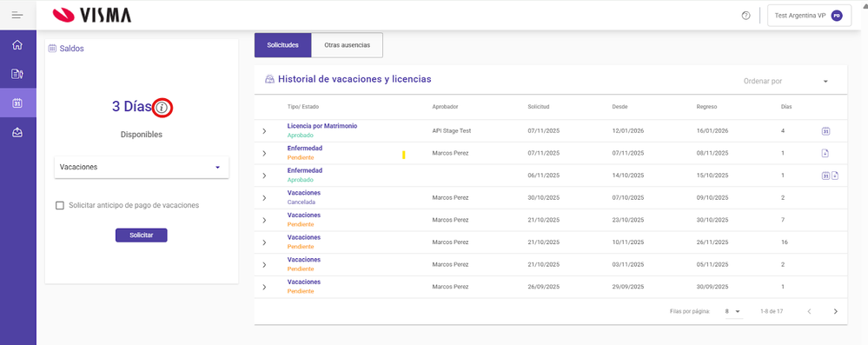Click the 16 days value
The image size is (868, 345).
784,242
